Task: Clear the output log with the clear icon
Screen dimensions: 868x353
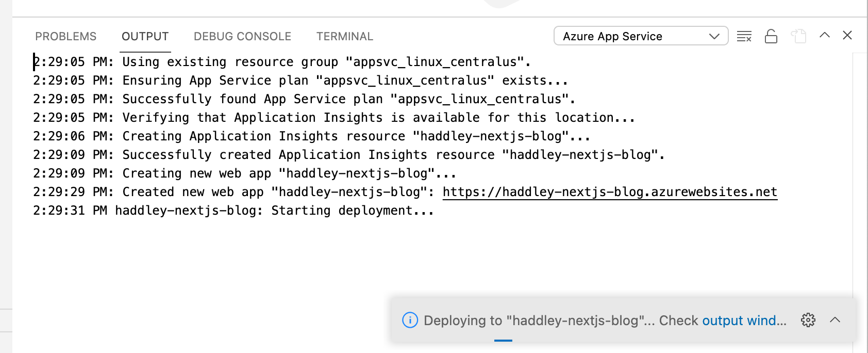Action: (744, 36)
